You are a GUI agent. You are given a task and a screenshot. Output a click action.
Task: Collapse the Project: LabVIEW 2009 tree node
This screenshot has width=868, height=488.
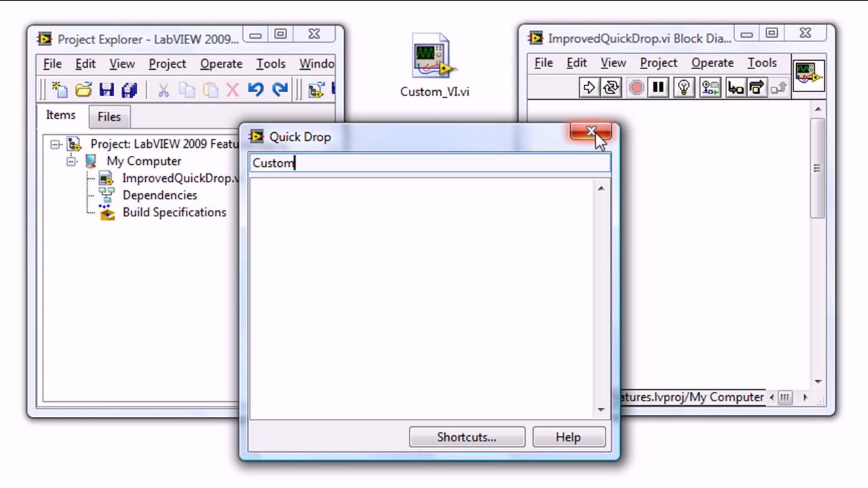point(56,144)
